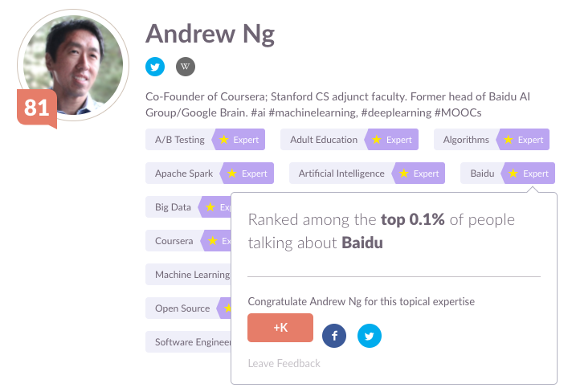Select the Machine Learning topic tag
The height and width of the screenshot is (392, 572).
pos(191,275)
